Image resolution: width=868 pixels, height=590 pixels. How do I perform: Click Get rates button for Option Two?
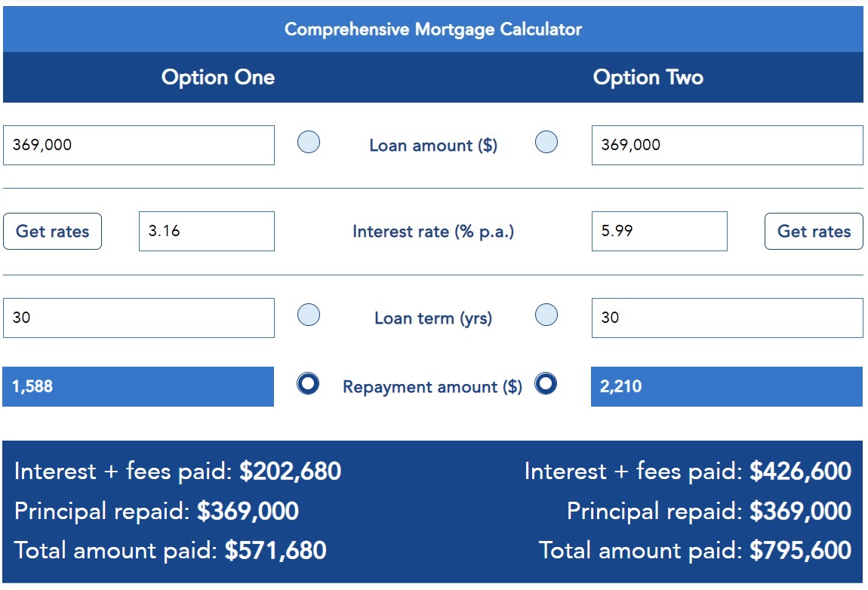814,232
